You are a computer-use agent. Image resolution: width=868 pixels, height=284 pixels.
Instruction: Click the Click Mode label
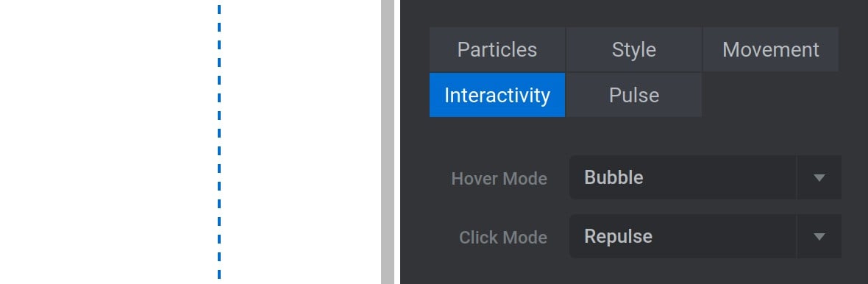point(502,238)
